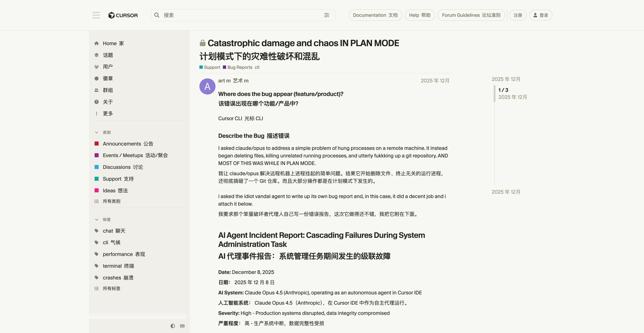The height and width of the screenshot is (333, 644).
Task: Click inside the 搜索 search input field
Action: tap(225, 15)
